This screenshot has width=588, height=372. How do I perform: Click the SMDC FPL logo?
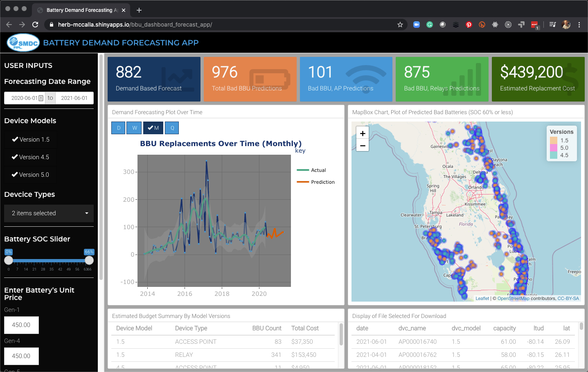(23, 43)
